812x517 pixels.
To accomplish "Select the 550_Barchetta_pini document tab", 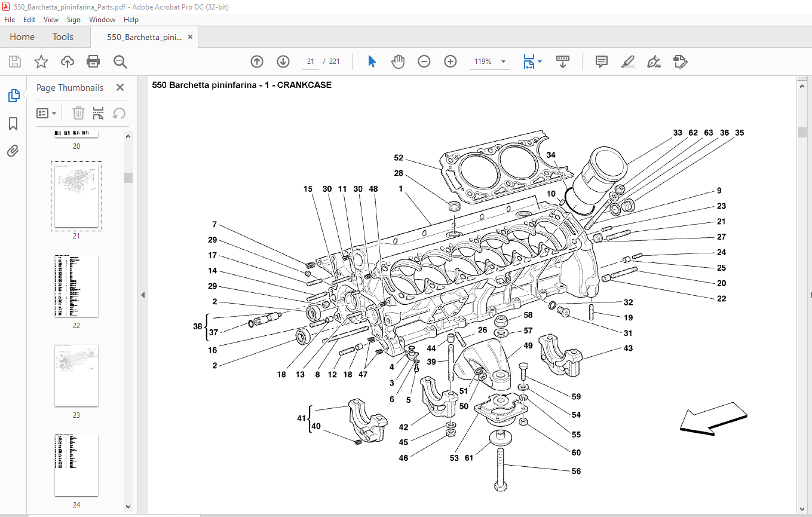I will tap(143, 37).
